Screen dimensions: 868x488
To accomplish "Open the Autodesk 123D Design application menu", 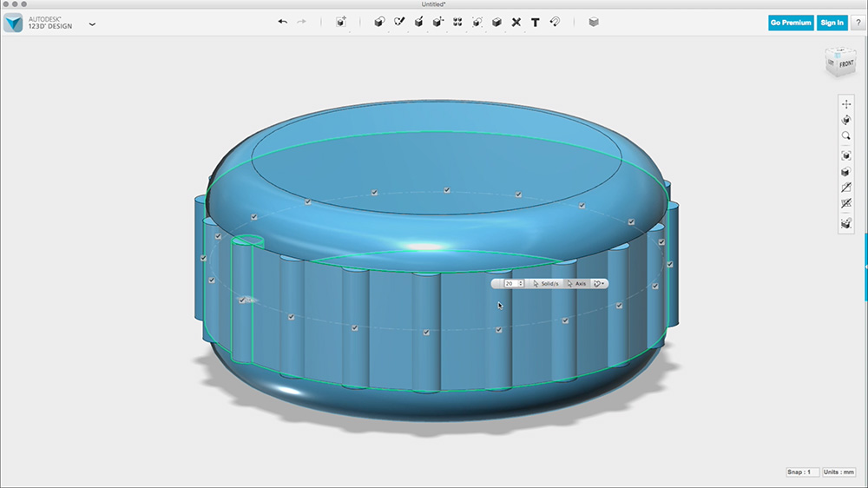I will (13, 23).
